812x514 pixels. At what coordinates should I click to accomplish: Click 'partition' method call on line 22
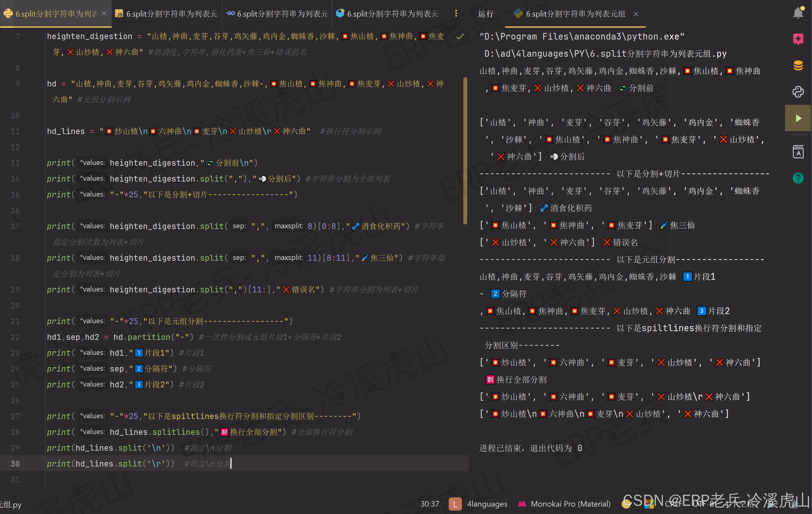(149, 337)
